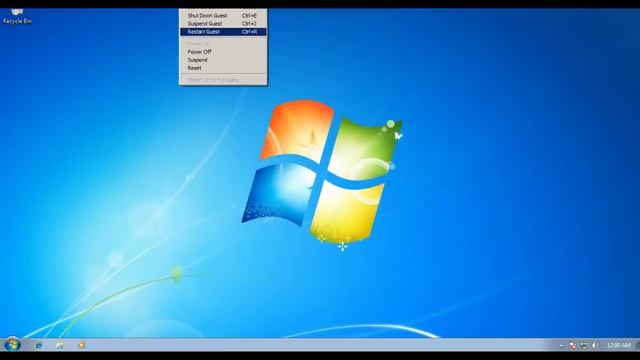Open the Recycle Bin desktop icon

(x=17, y=16)
